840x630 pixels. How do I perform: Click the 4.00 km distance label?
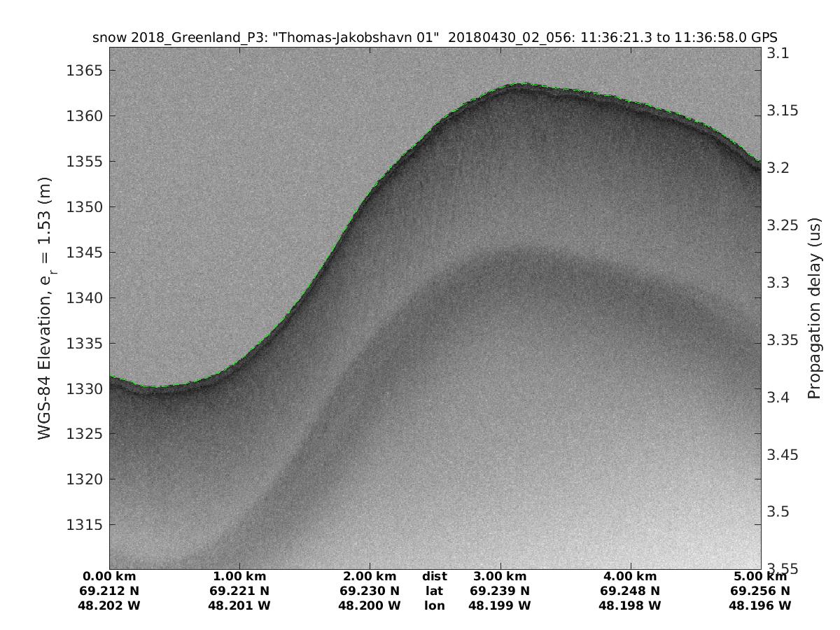pyautogui.click(x=630, y=577)
